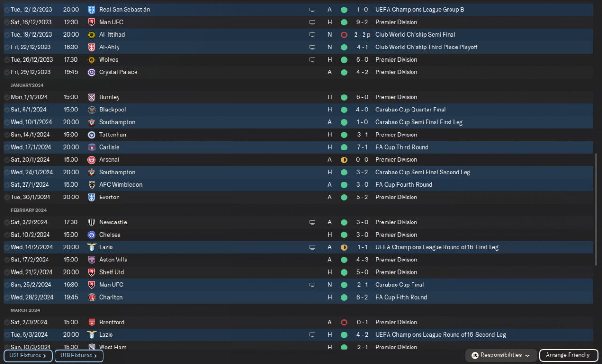The width and height of the screenshot is (602, 364).
Task: Click the Tottenham club badge icon
Action: (92, 135)
